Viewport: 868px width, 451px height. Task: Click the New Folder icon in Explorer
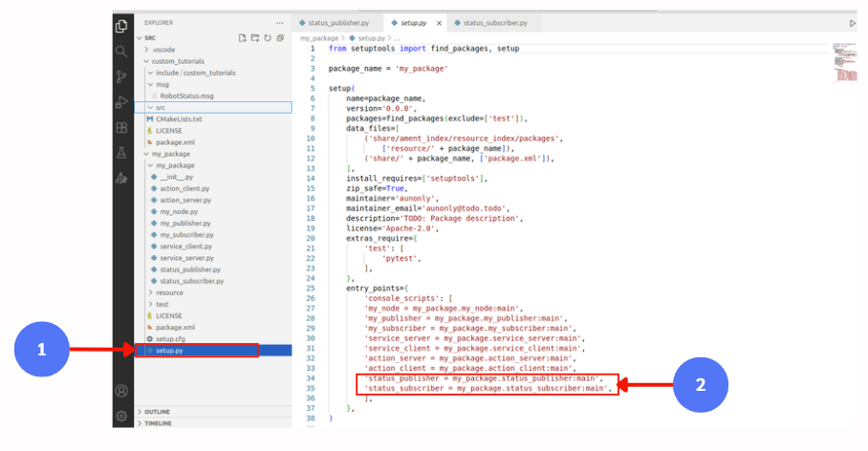[254, 37]
